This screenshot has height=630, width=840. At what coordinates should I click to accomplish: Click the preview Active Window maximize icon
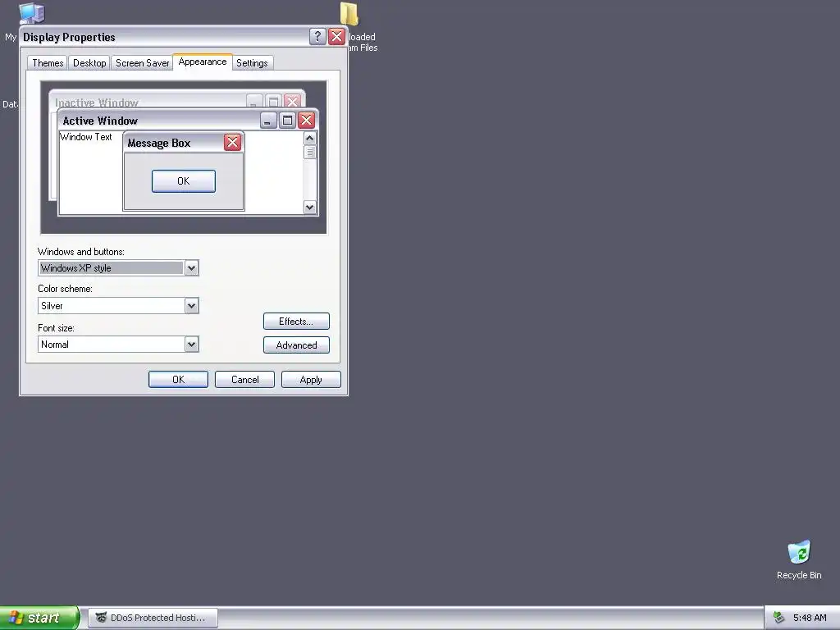(288, 120)
